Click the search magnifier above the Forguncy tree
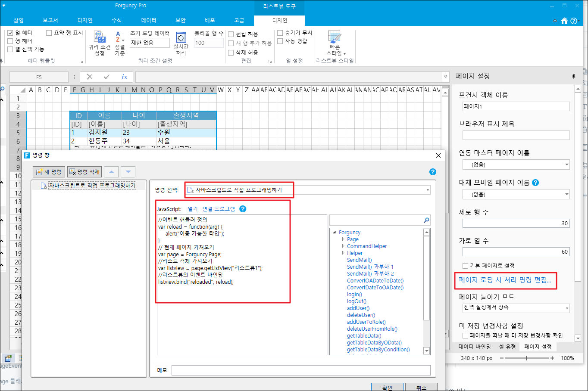This screenshot has width=588, height=391. coord(426,220)
